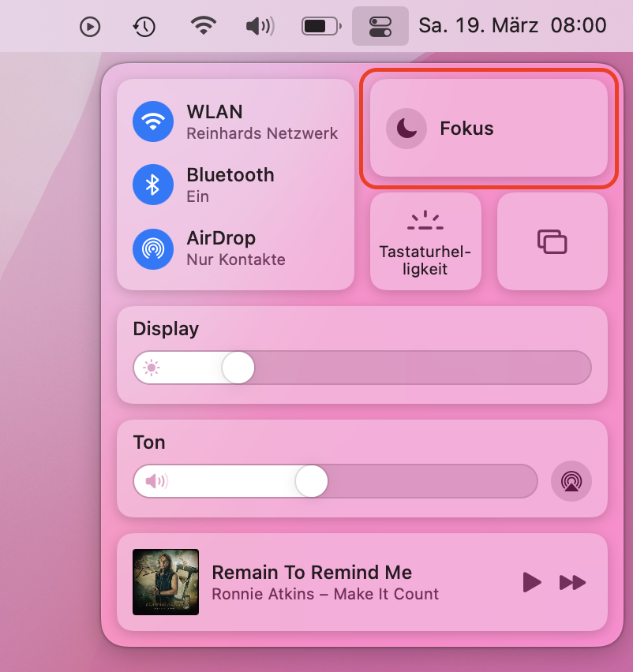Toggle Fokus with the moon icon
This screenshot has height=672, width=633.
click(x=406, y=128)
